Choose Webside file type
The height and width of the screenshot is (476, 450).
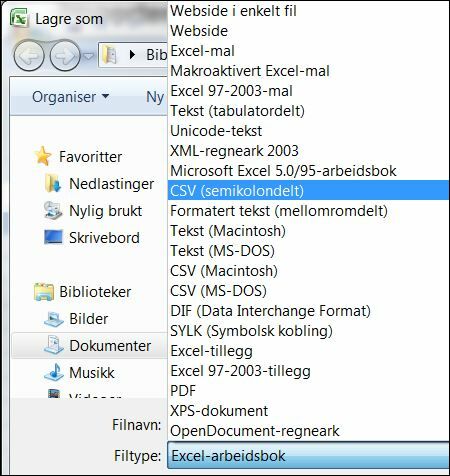(x=308, y=31)
